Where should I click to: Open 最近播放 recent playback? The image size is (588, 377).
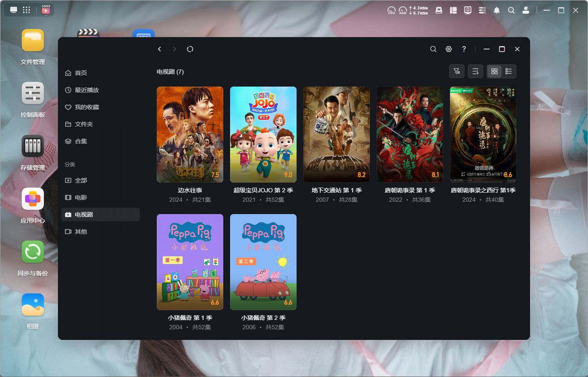point(101,90)
